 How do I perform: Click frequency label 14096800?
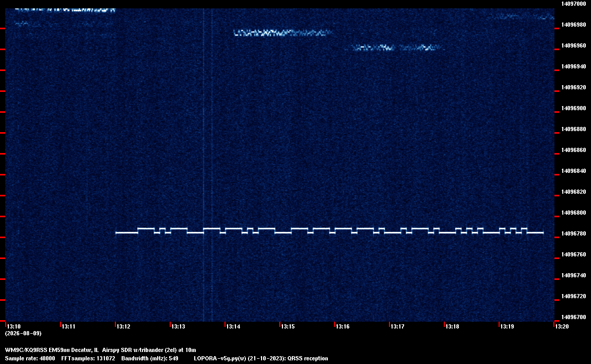[574, 213]
